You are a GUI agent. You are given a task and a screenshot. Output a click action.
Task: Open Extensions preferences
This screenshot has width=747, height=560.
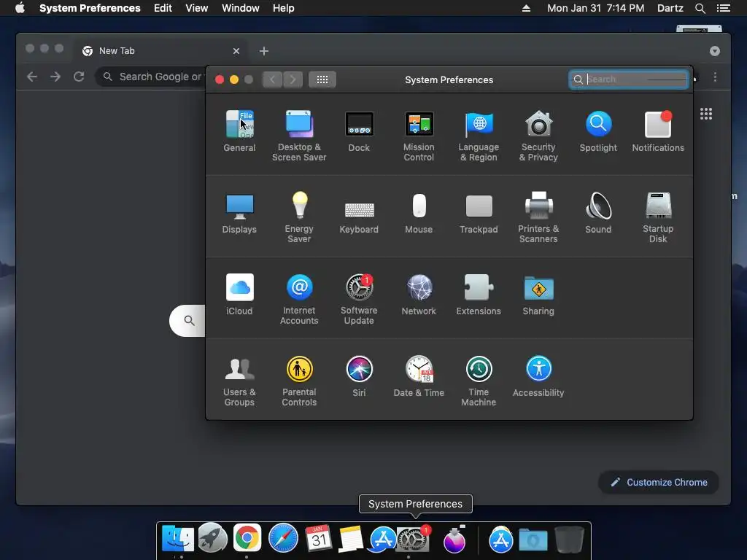479,295
